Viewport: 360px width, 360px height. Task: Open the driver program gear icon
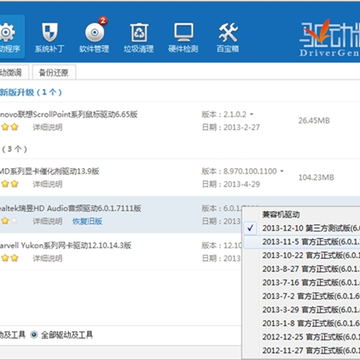point(7,33)
